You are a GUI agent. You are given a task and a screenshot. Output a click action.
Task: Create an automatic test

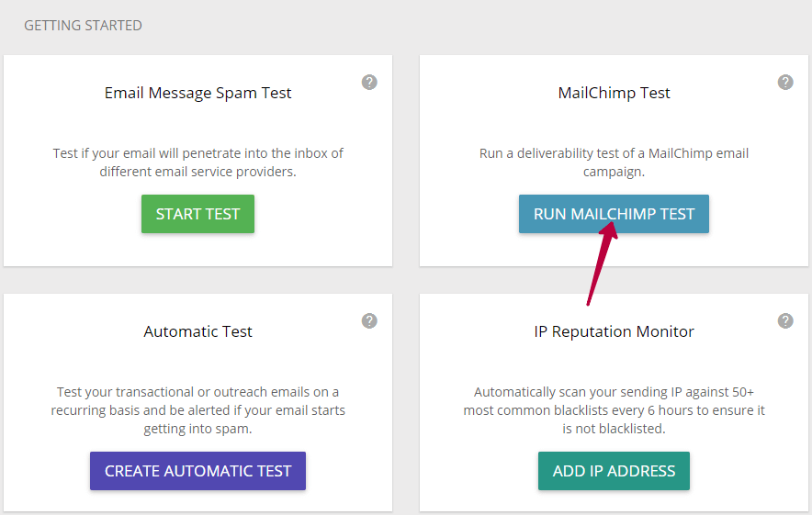[x=197, y=471]
